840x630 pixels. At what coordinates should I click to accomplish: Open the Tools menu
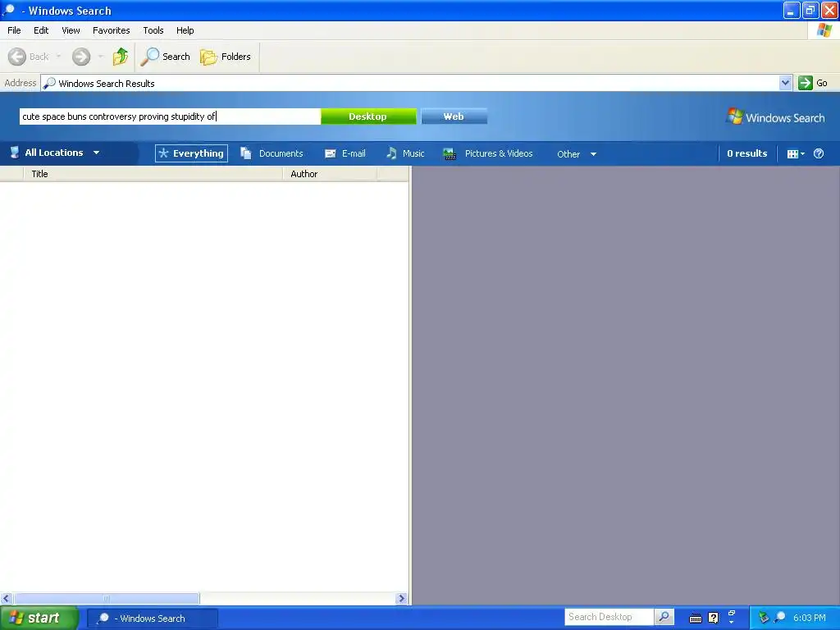point(153,30)
